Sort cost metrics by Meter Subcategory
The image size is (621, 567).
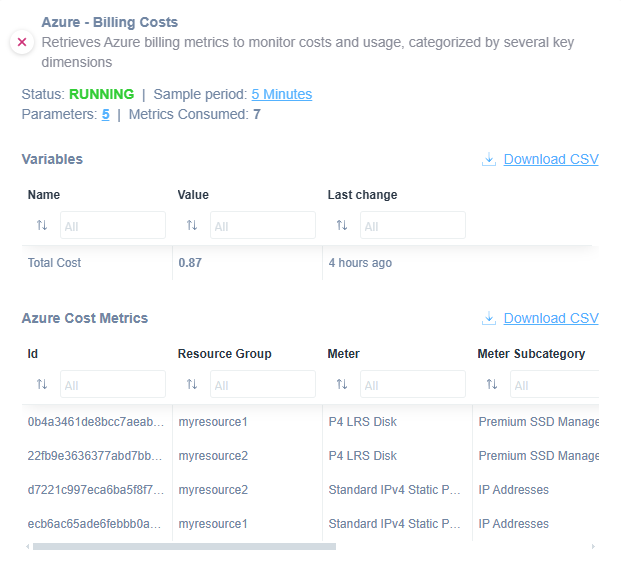[492, 384]
